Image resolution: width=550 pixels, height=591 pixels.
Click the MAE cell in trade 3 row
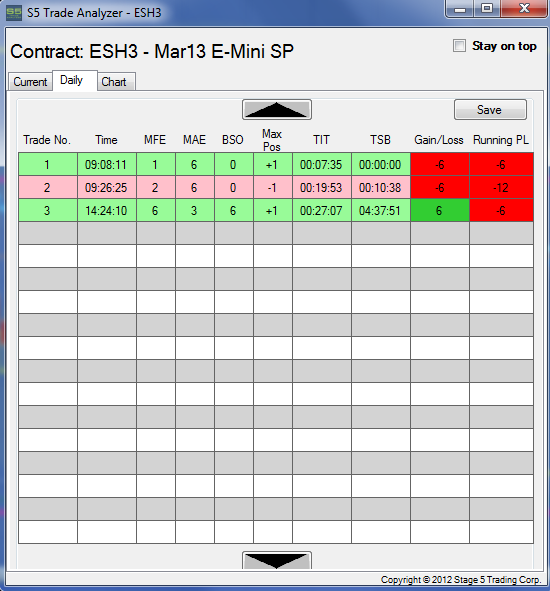[x=195, y=210]
